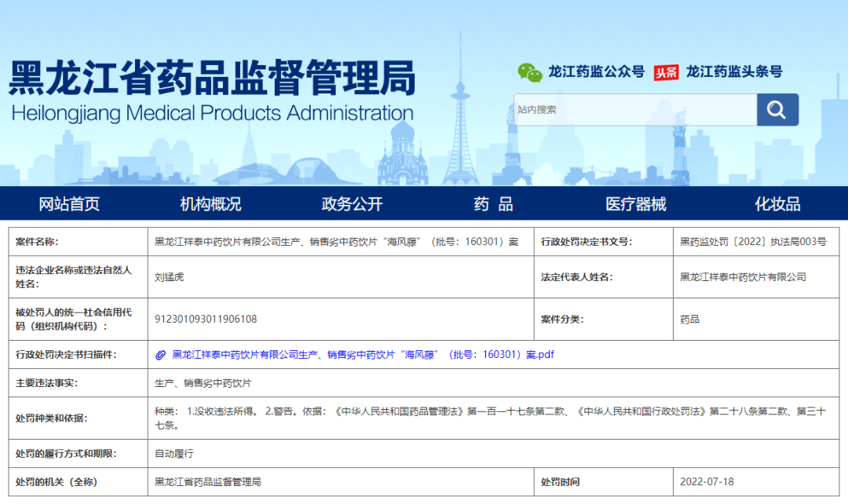Viewport: 848px width, 504px height.
Task: Open the 龙江药监头条号 link
Action: (x=734, y=72)
